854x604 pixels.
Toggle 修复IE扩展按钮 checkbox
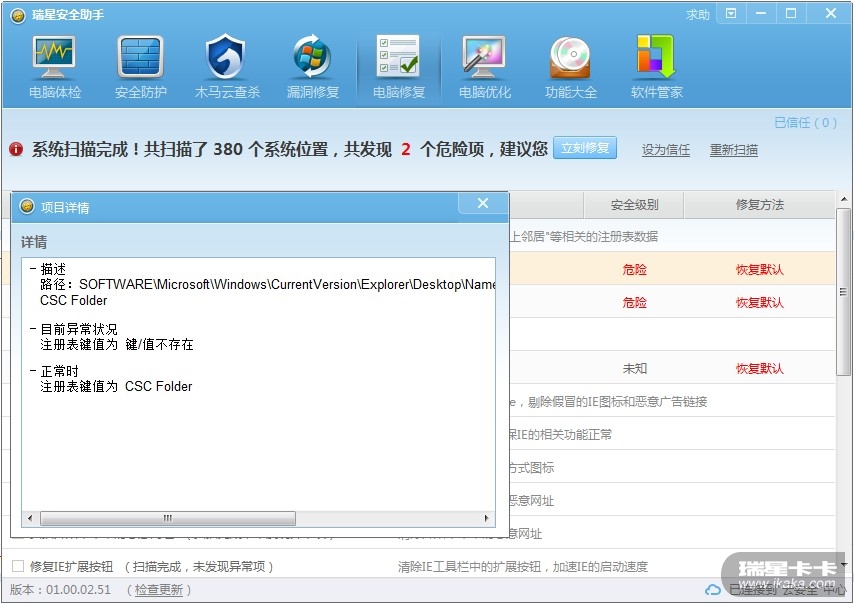(18, 566)
